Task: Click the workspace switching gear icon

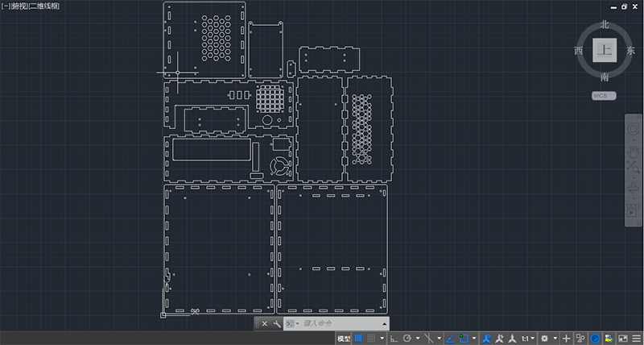Action: 545,339
